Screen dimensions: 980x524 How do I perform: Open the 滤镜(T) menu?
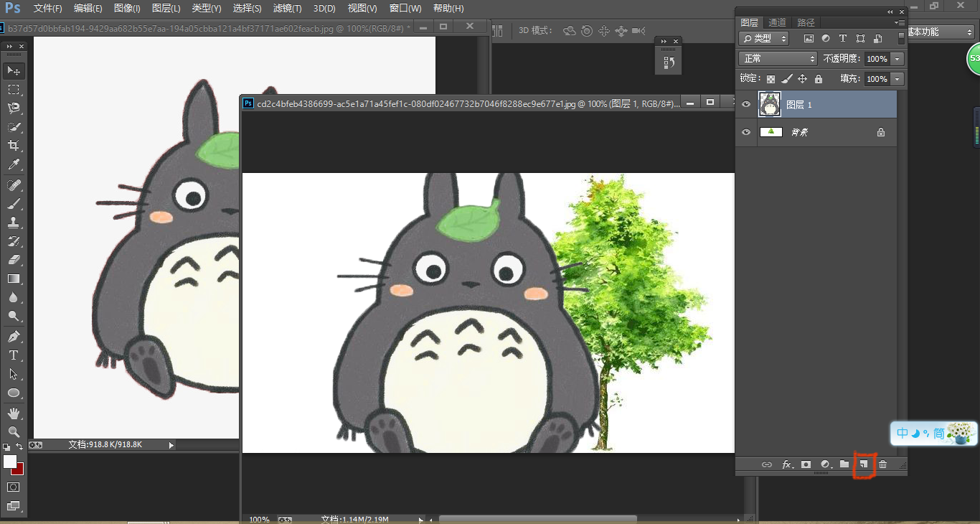coord(288,9)
